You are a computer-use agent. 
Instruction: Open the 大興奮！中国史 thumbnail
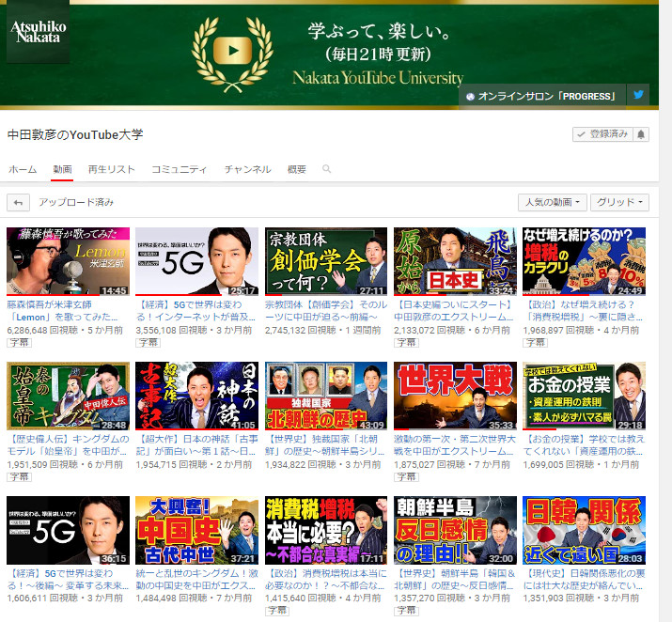[196, 530]
